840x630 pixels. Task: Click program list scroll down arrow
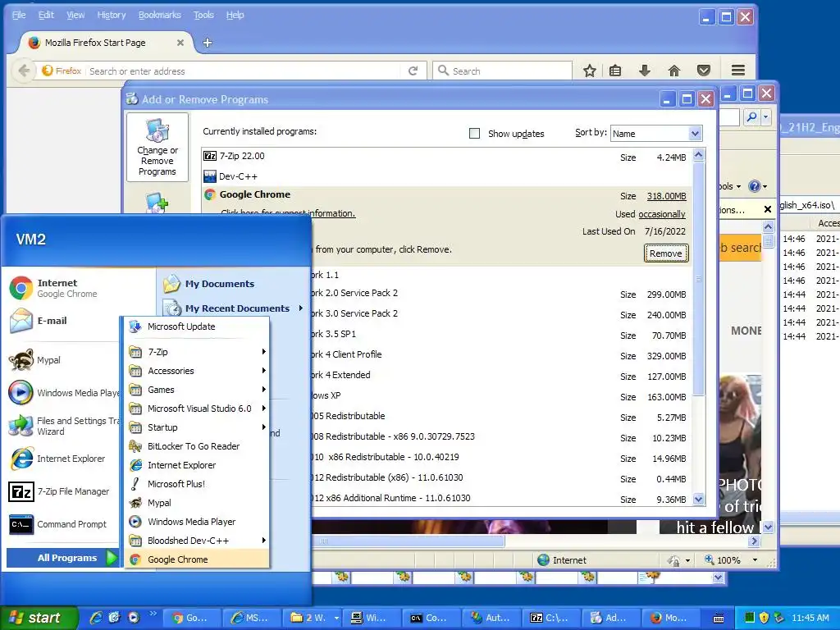click(x=698, y=500)
